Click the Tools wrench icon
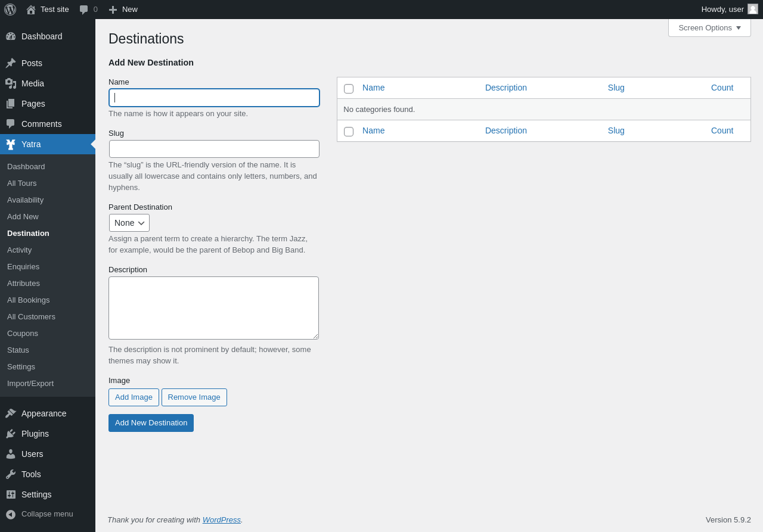 11,474
